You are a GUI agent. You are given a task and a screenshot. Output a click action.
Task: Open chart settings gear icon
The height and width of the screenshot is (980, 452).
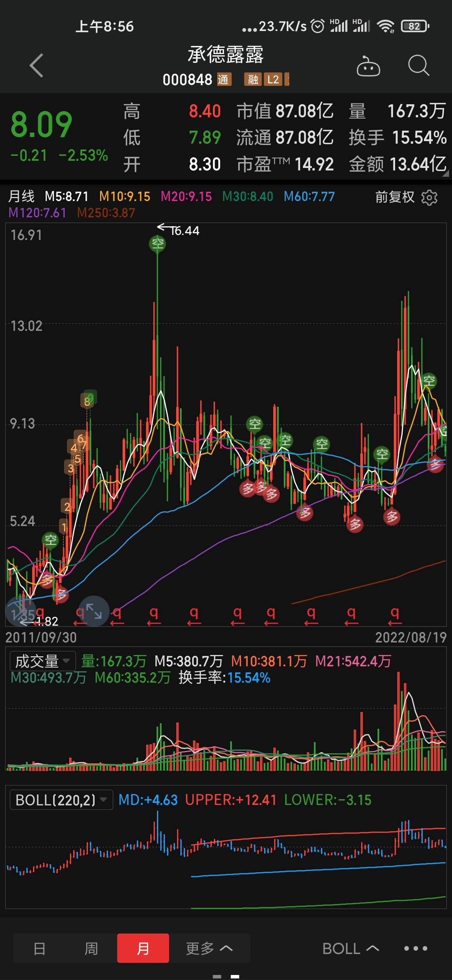click(429, 197)
